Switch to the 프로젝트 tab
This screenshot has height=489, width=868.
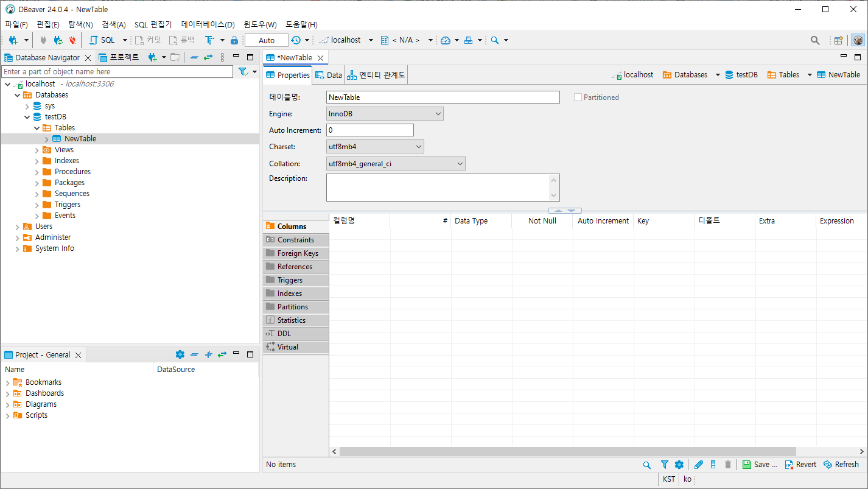pyautogui.click(x=119, y=57)
